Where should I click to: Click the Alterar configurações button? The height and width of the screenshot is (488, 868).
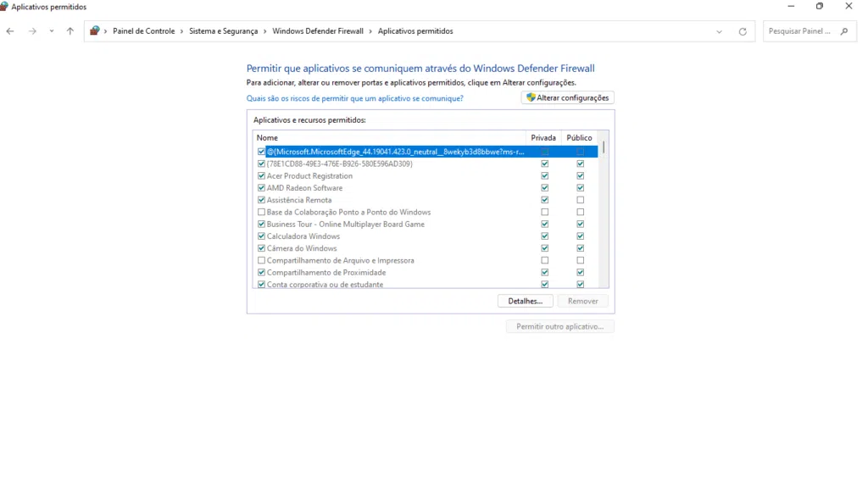567,98
